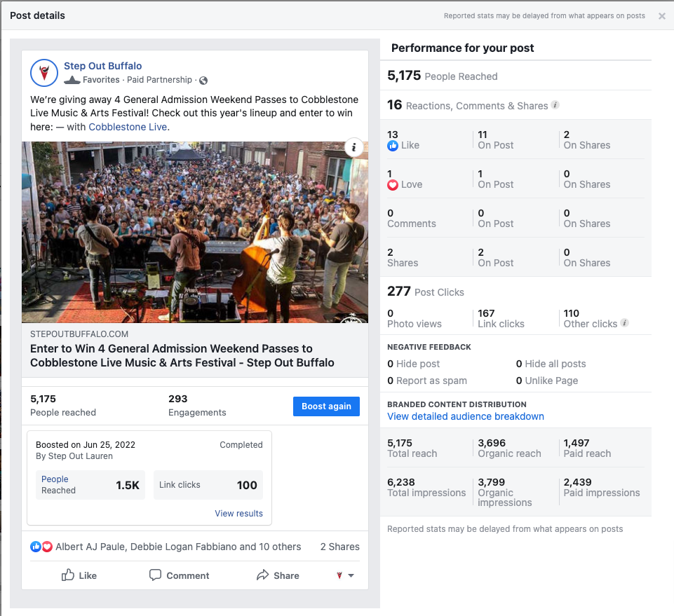
Task: Open the Step Out Buffalo page name link
Action: (x=102, y=66)
